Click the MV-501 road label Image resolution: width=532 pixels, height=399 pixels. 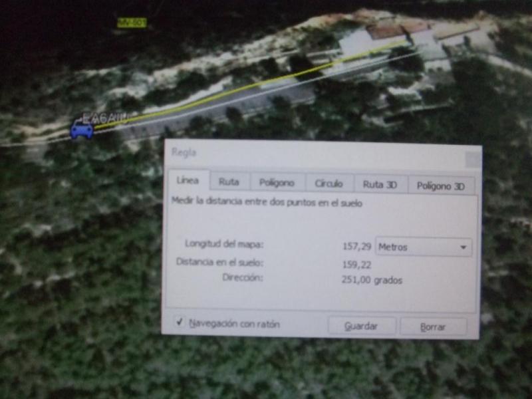coord(131,23)
